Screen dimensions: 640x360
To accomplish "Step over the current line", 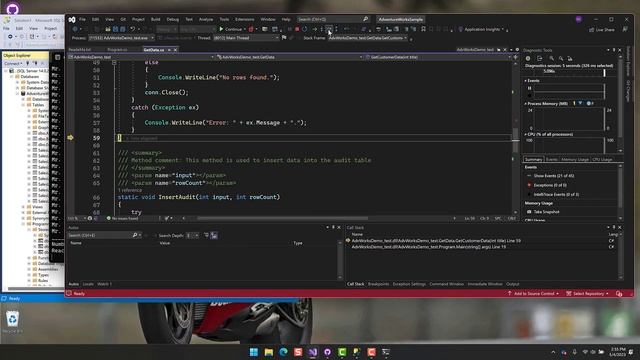I will 329,29.
